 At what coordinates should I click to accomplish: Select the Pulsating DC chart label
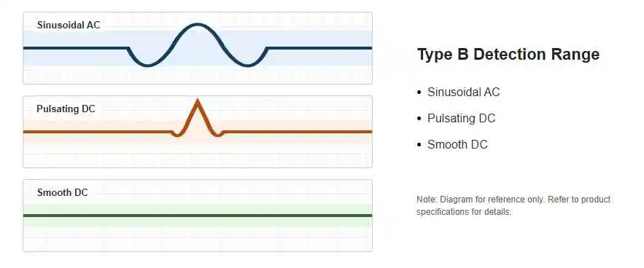(x=66, y=109)
